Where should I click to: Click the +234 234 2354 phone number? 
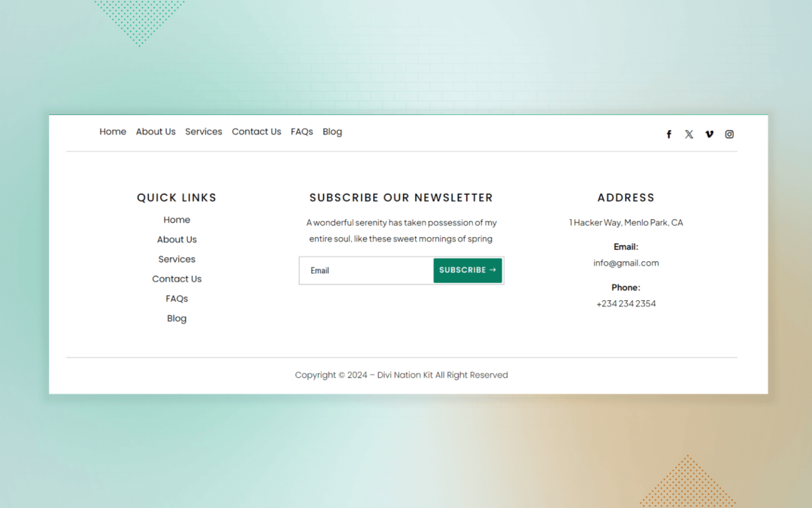pos(626,304)
